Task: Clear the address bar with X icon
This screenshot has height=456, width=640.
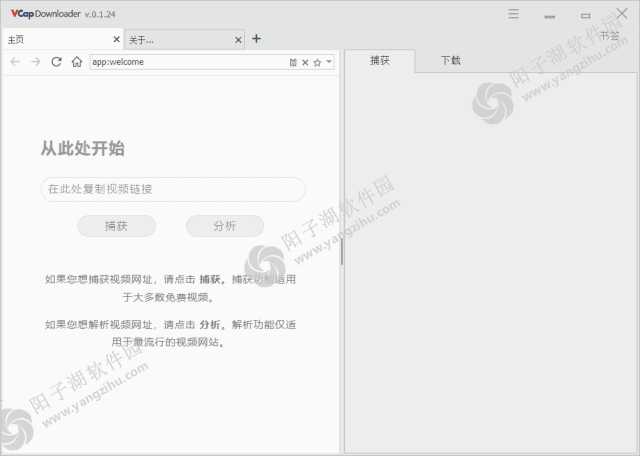Action: [x=305, y=62]
